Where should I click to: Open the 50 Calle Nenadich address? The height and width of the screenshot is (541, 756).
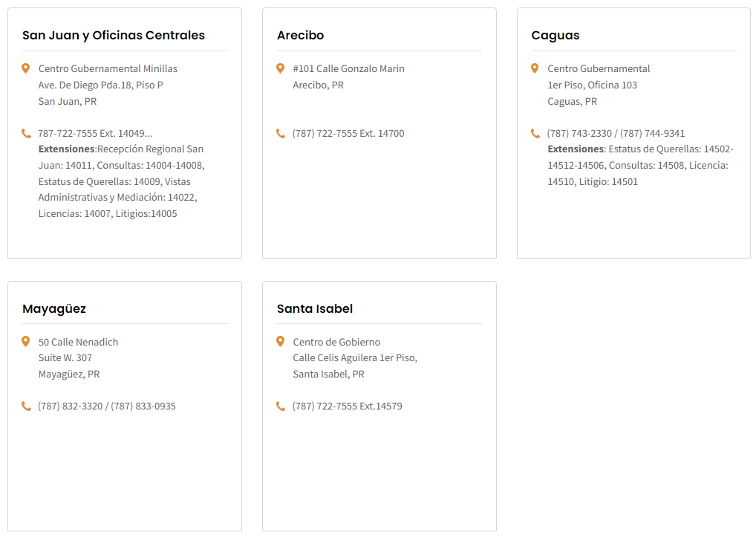78,358
